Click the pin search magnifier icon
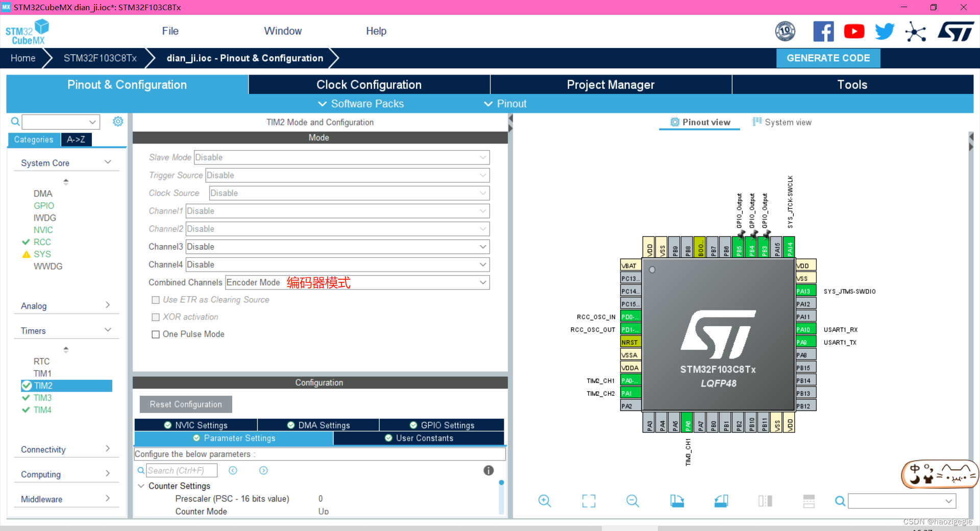This screenshot has width=980, height=531. pyautogui.click(x=840, y=501)
